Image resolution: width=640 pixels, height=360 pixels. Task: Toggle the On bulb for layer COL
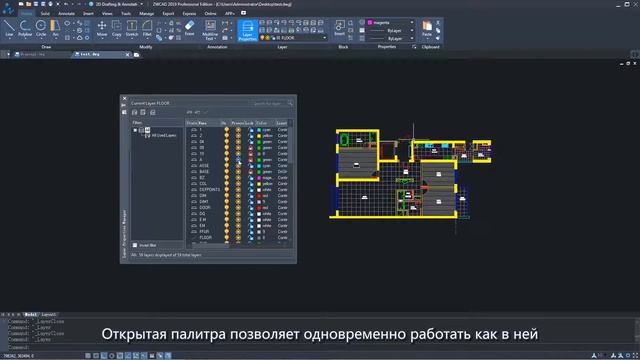point(227,184)
